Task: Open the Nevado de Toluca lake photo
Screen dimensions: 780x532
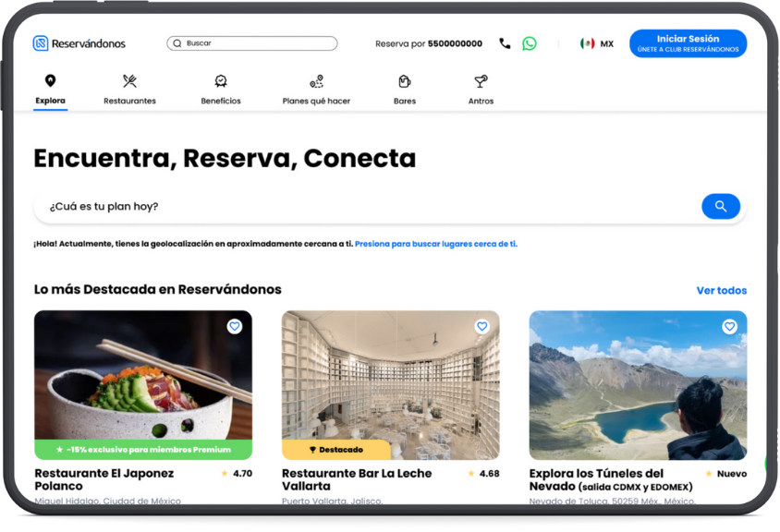Action: (x=639, y=385)
